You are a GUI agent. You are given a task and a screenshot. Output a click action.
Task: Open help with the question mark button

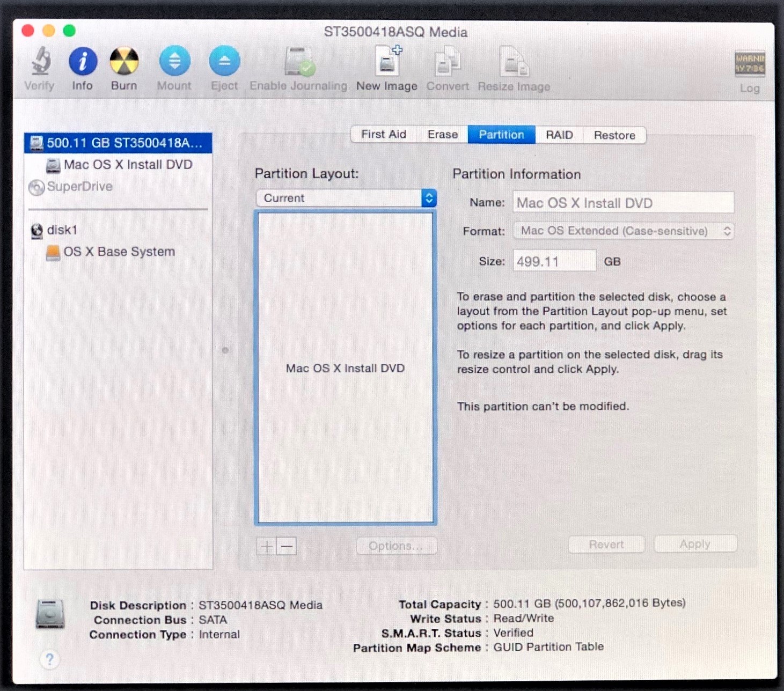49,659
